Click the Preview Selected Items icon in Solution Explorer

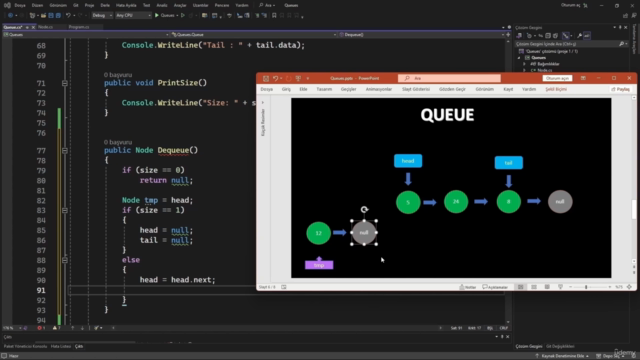tap(587, 36)
